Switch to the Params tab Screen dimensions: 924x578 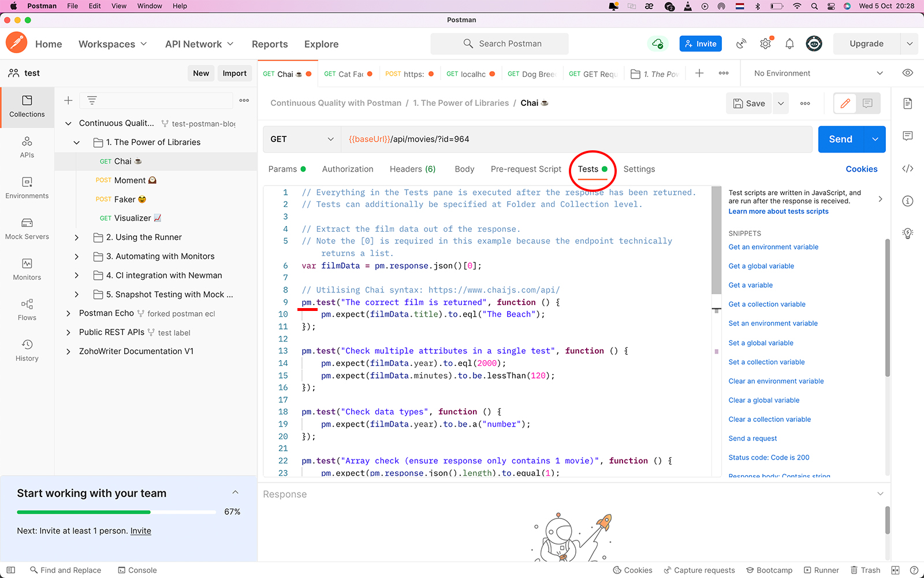point(287,169)
